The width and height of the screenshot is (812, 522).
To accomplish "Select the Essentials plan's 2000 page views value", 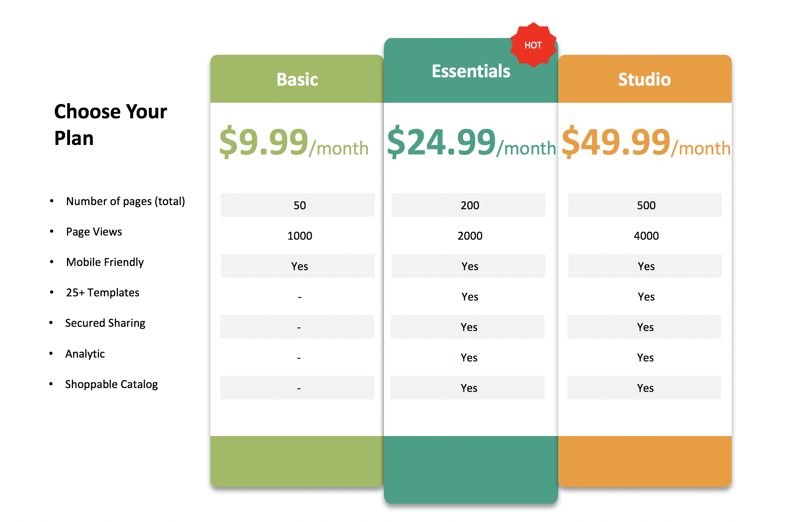I will (470, 236).
